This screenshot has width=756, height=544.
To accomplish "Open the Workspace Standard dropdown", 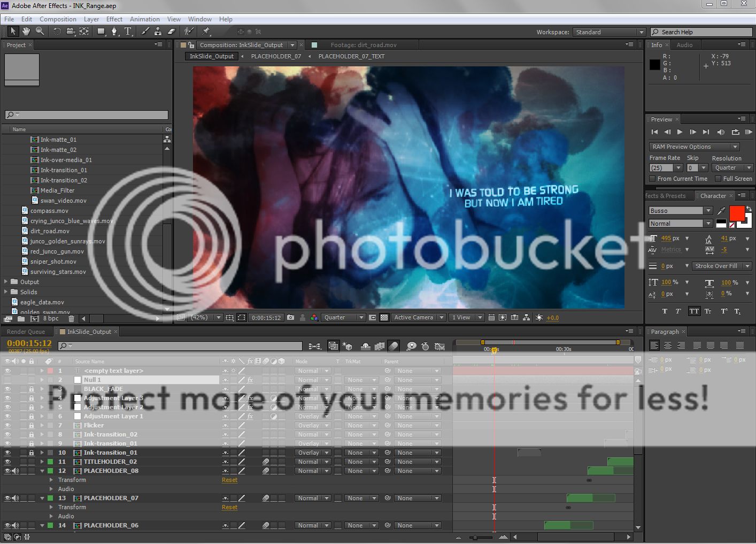I will 610,32.
